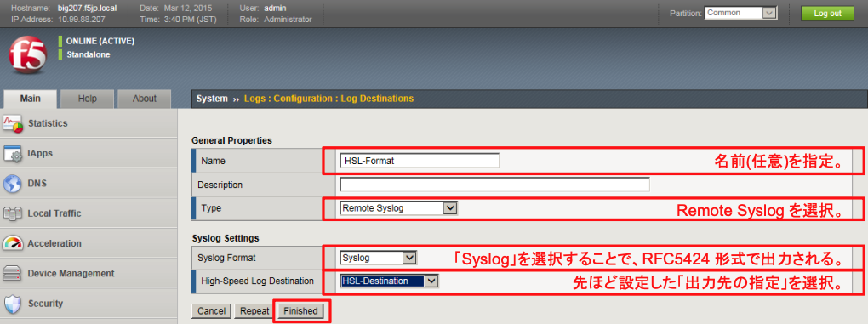Switch to the Main tab
Screen dimensions: 868x324
pyautogui.click(x=30, y=99)
